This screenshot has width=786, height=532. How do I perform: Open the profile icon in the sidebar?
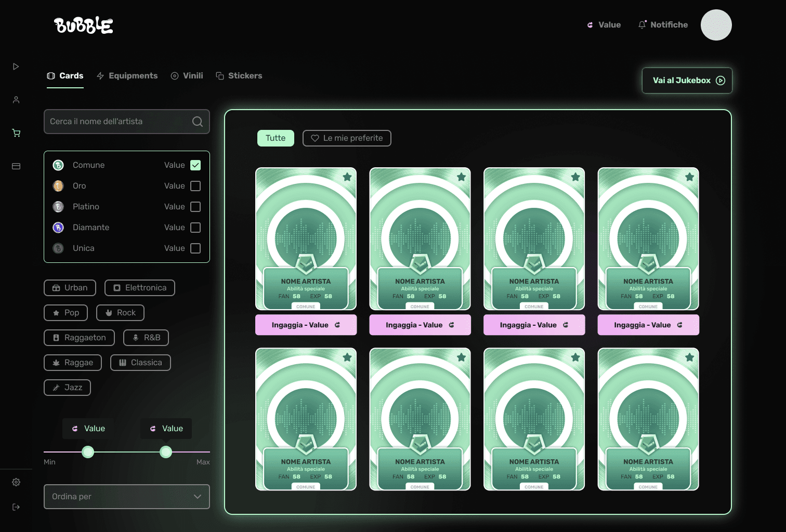(16, 100)
